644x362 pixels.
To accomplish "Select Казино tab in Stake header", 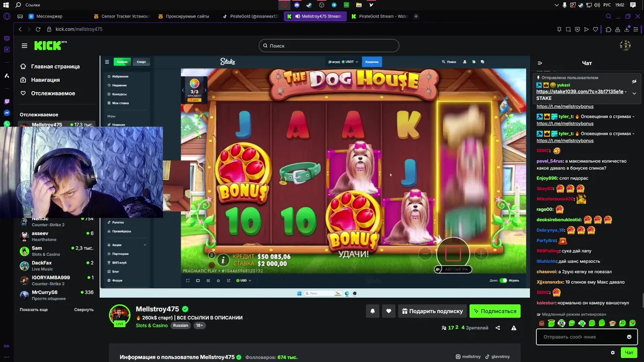I will [122, 62].
